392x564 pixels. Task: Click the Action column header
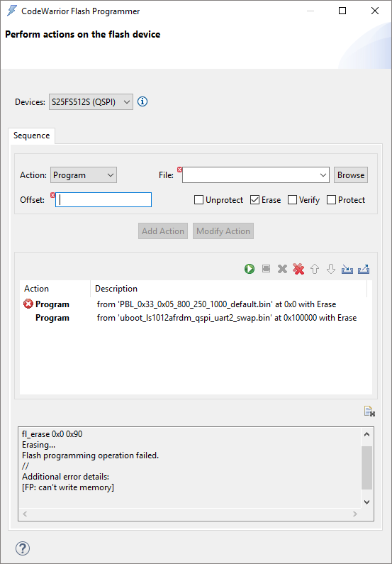tap(55, 289)
